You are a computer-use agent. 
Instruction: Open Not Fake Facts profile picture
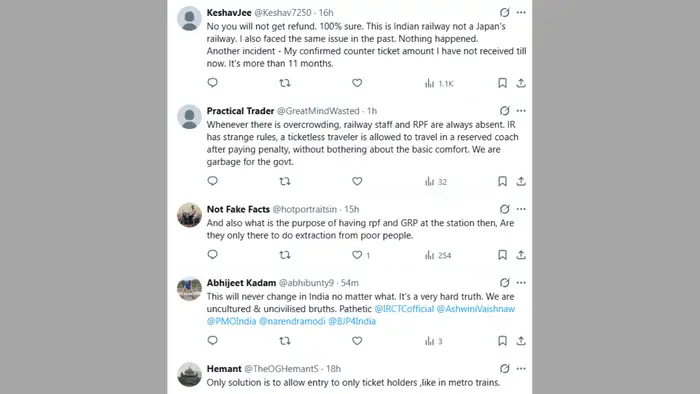(x=189, y=215)
